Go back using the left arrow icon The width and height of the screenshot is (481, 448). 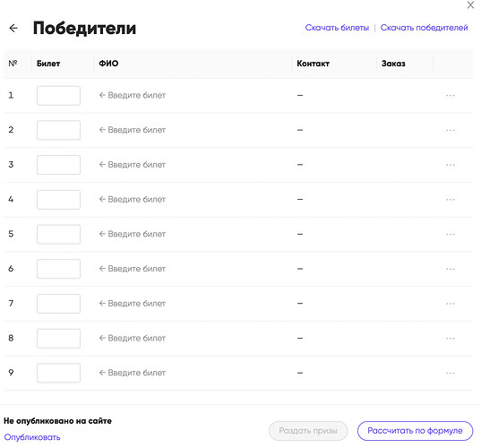[13, 29]
